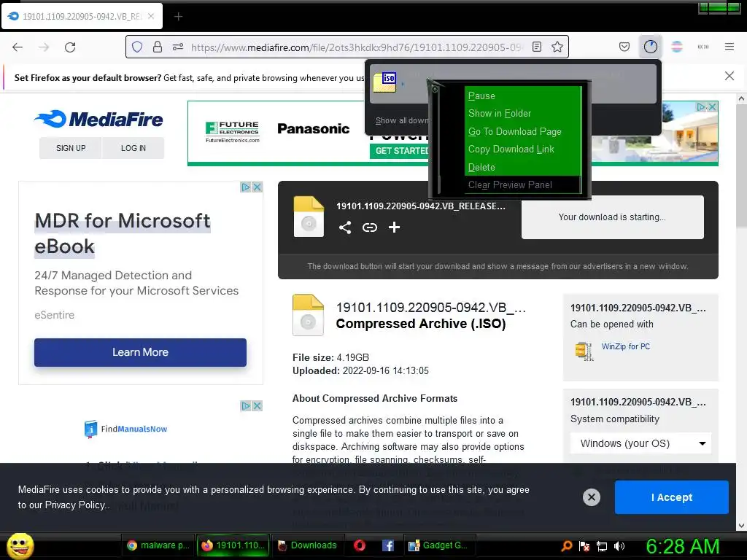
Task: Click the smiley start button on taskbar
Action: [20, 545]
